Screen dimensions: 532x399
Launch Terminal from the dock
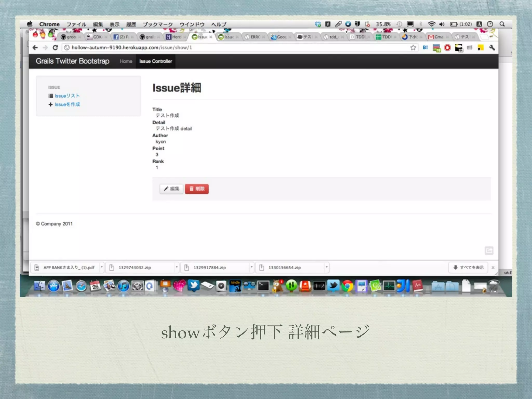(x=263, y=286)
